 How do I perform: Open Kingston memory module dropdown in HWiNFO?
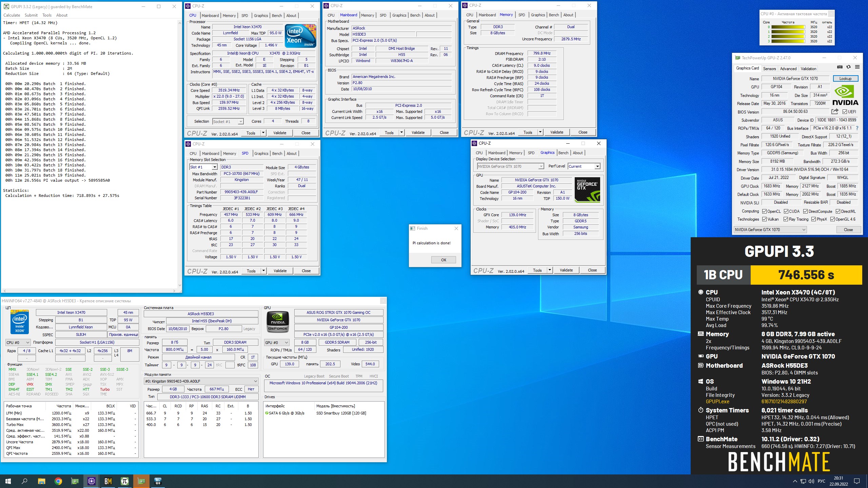201,381
